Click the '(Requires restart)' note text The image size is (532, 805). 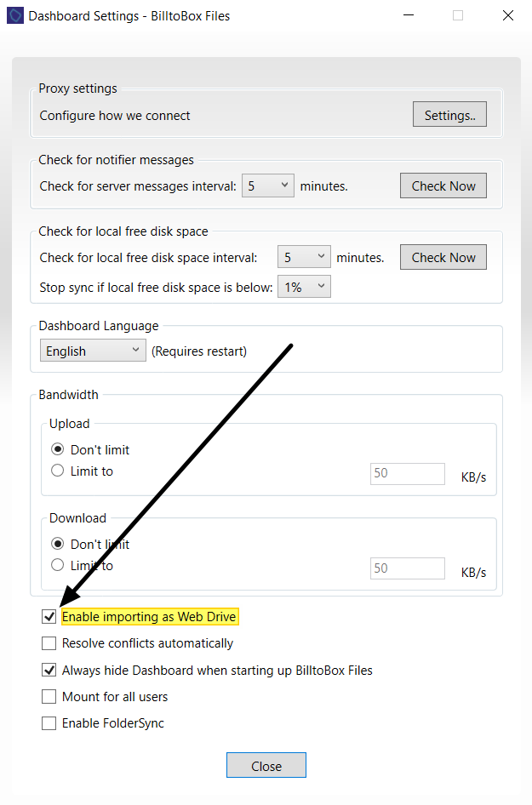click(198, 351)
